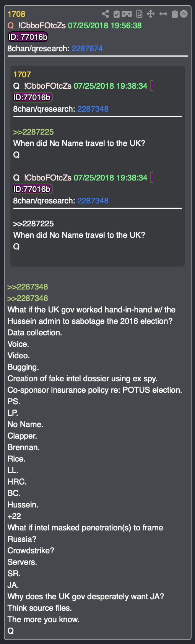The width and height of the screenshot is (195, 644).
Task: Click the 07/25/2018 19:56:38 timestamp
Action: tap(105, 26)
